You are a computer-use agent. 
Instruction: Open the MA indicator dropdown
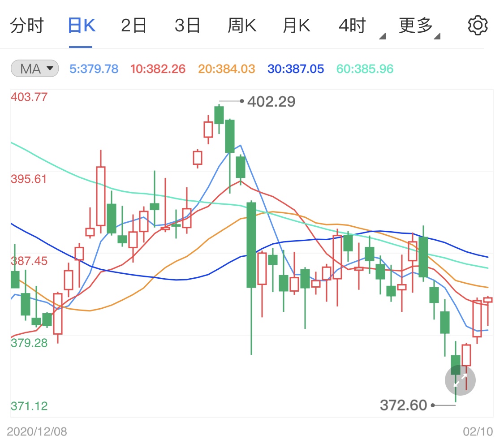tap(34, 68)
